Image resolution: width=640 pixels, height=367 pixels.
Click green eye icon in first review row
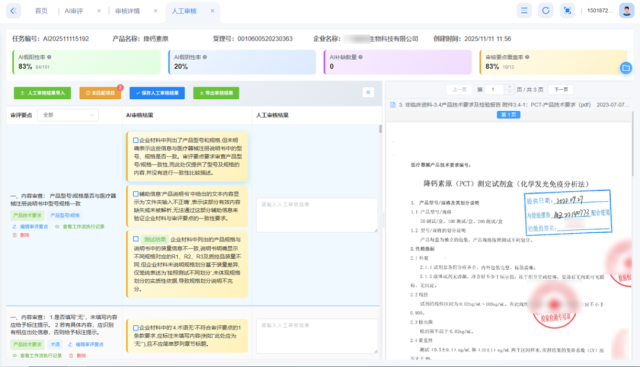pyautogui.click(x=57, y=227)
